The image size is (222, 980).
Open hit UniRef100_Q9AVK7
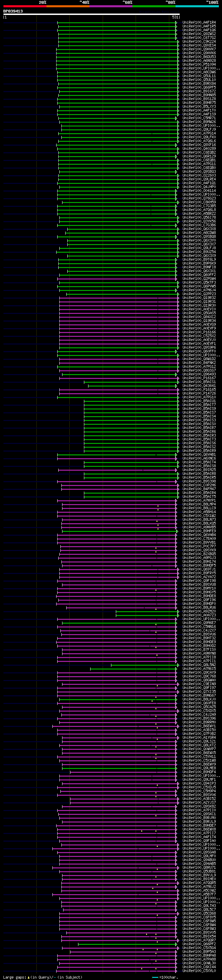[199, 49]
